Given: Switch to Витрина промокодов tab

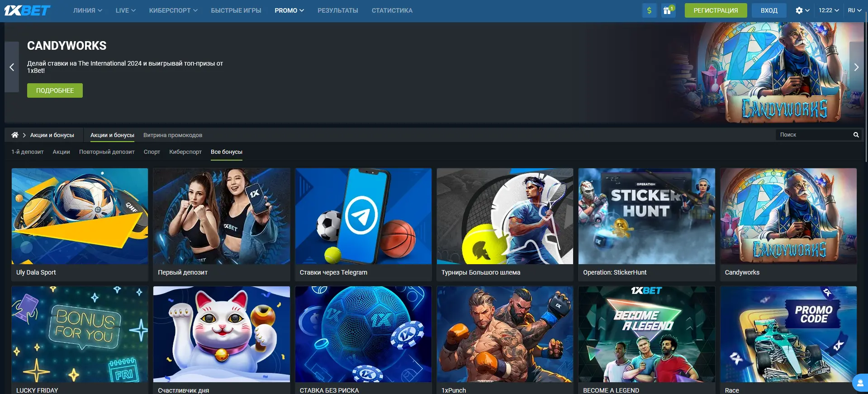Looking at the screenshot, I should coord(173,135).
